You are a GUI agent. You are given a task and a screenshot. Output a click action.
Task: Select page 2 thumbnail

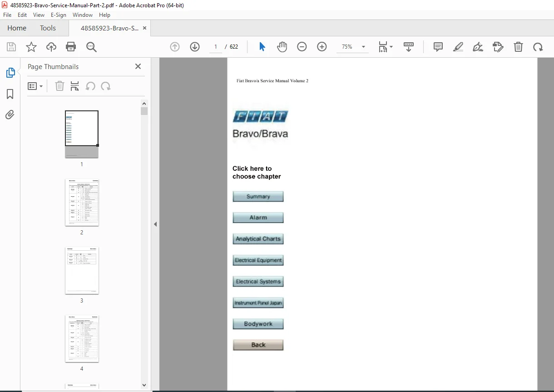(82, 202)
